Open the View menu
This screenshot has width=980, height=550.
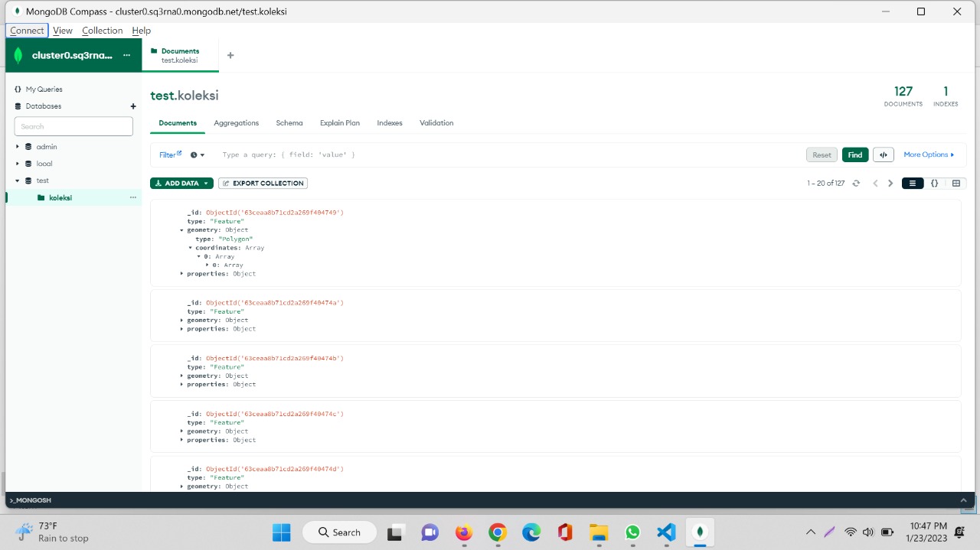click(x=63, y=31)
